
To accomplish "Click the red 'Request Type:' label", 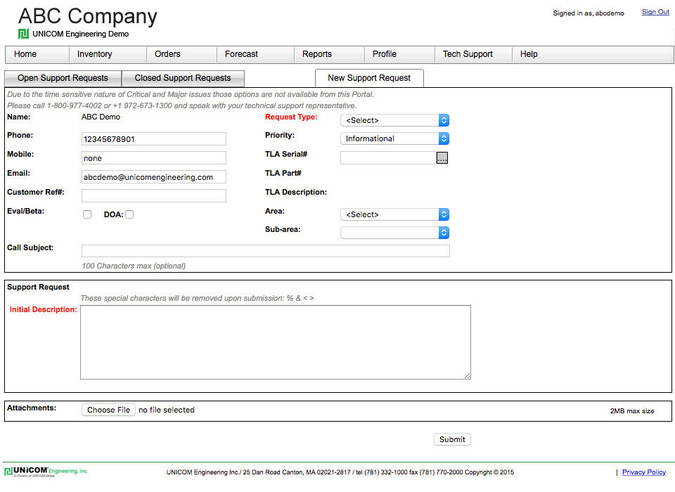I will click(x=291, y=117).
